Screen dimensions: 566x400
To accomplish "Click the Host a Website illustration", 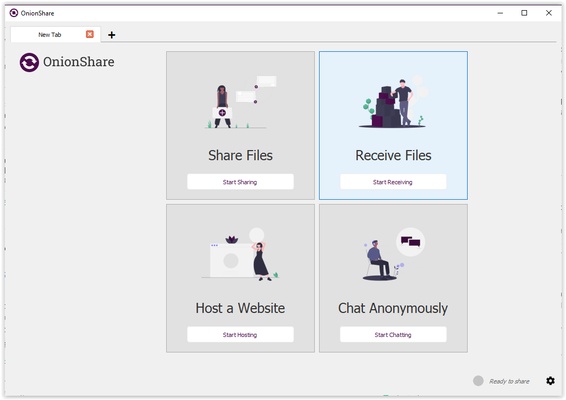I will tap(240, 254).
